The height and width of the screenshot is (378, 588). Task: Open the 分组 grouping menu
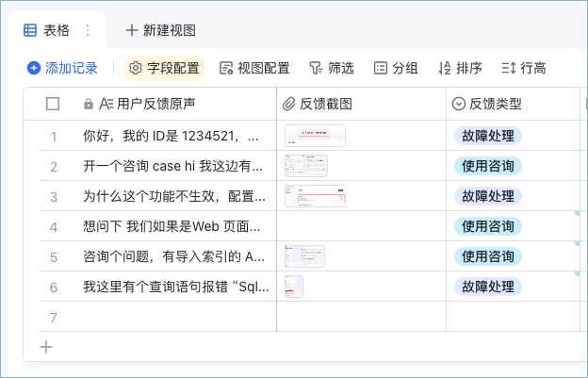(x=396, y=68)
